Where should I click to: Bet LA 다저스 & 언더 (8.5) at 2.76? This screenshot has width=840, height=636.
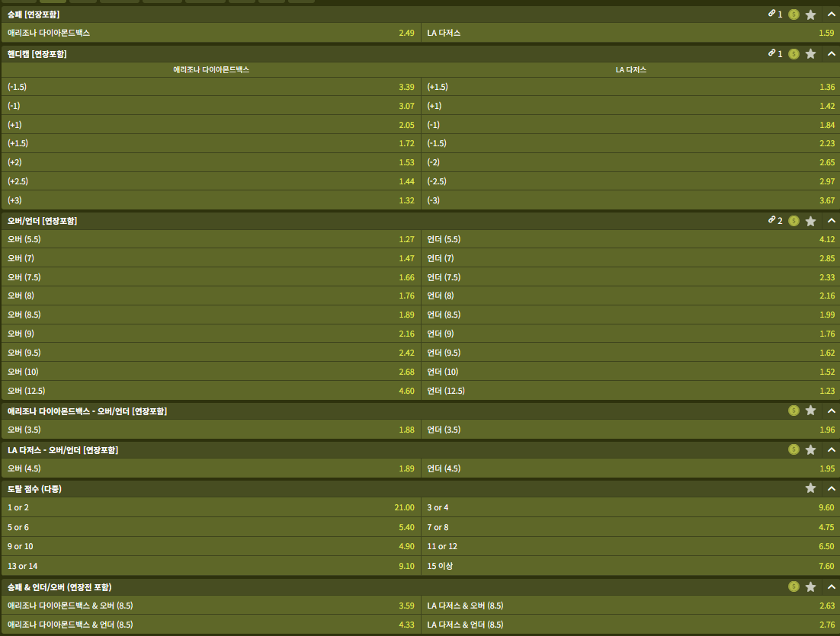[x=630, y=625]
